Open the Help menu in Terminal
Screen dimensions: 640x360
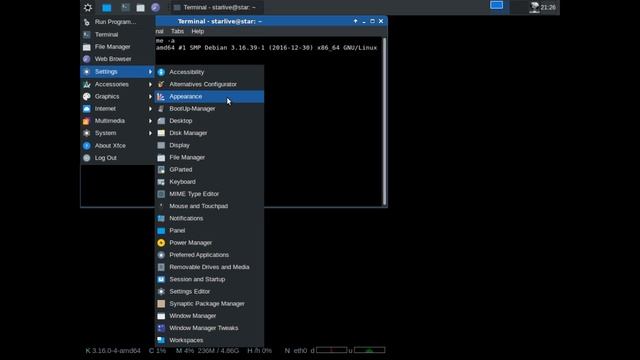(198, 31)
